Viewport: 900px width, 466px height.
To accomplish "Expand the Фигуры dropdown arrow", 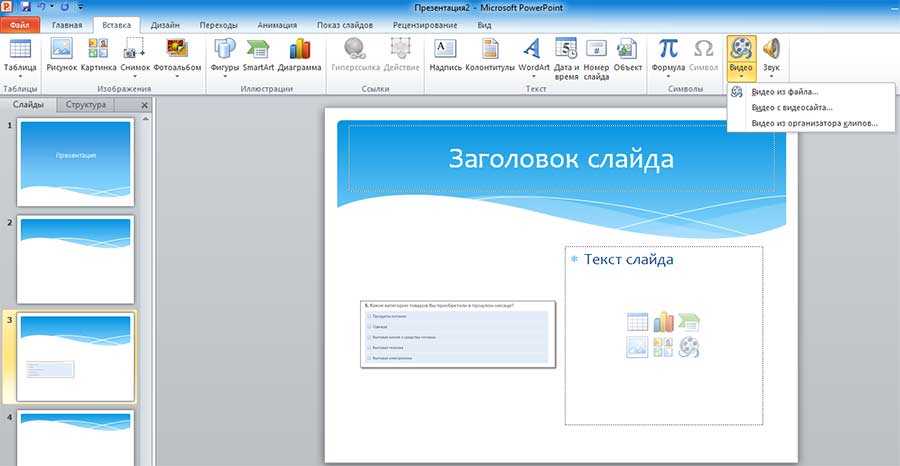I will [x=224, y=76].
